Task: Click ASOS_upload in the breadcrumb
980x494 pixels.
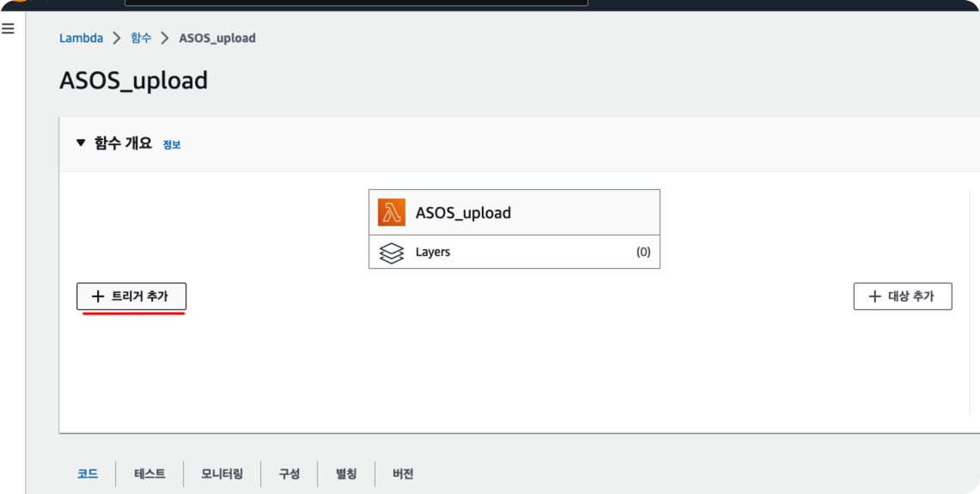Action: coord(217,38)
